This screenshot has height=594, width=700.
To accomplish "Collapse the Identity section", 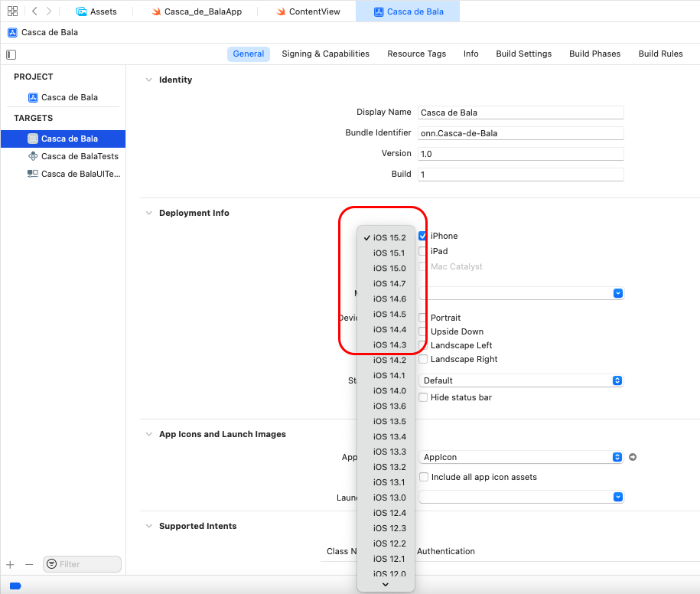I will (148, 79).
